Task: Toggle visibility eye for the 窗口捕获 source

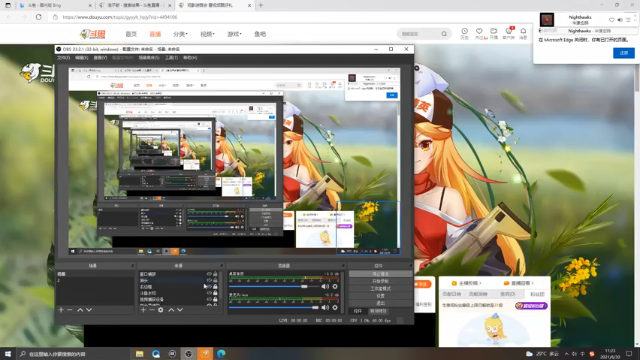Action: click(x=209, y=274)
